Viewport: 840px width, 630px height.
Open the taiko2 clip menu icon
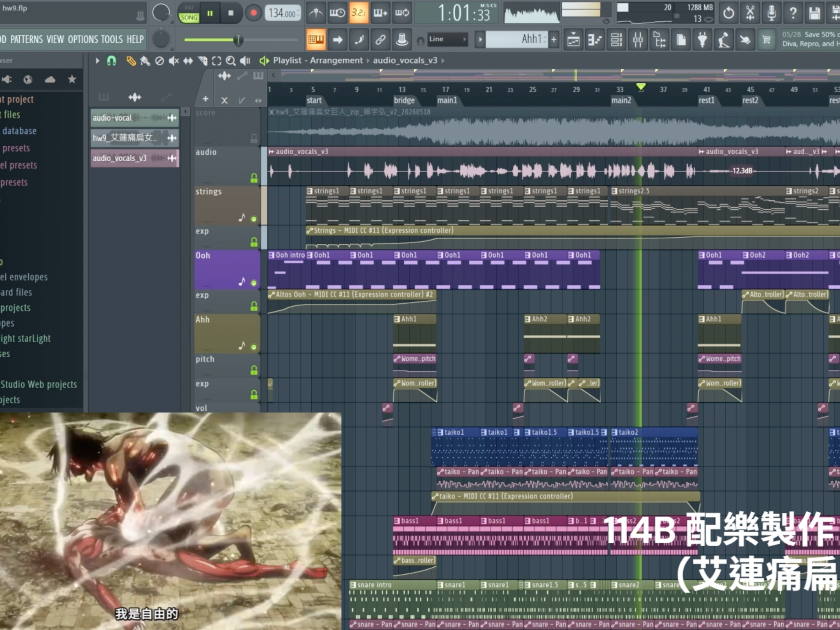[614, 432]
